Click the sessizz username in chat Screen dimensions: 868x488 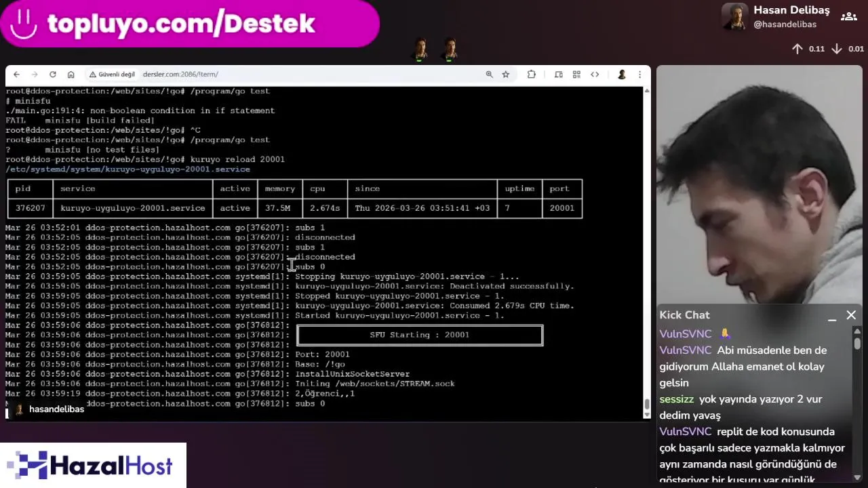click(x=677, y=399)
